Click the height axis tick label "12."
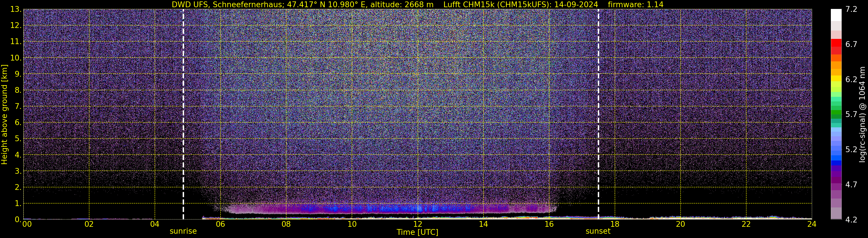This screenshot has height=238, width=868. click(16, 26)
